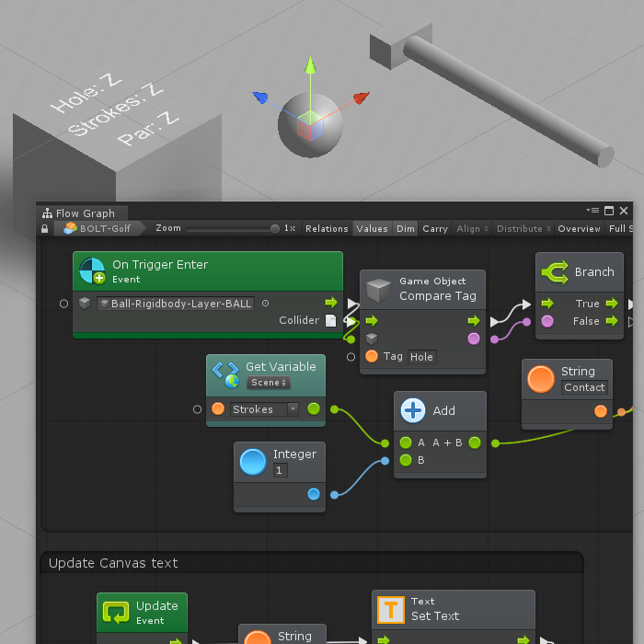This screenshot has width=644, height=644.
Task: Click the Set Text node T icon
Action: pos(391,609)
